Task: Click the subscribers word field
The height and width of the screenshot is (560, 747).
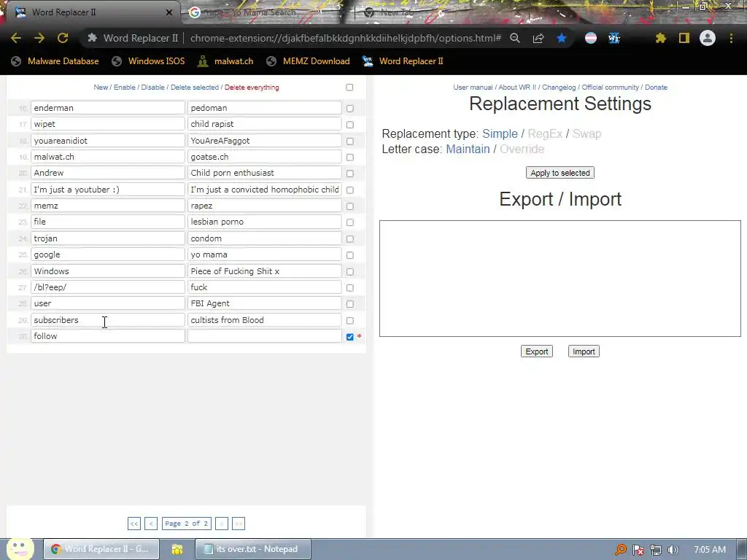Action: pos(108,320)
